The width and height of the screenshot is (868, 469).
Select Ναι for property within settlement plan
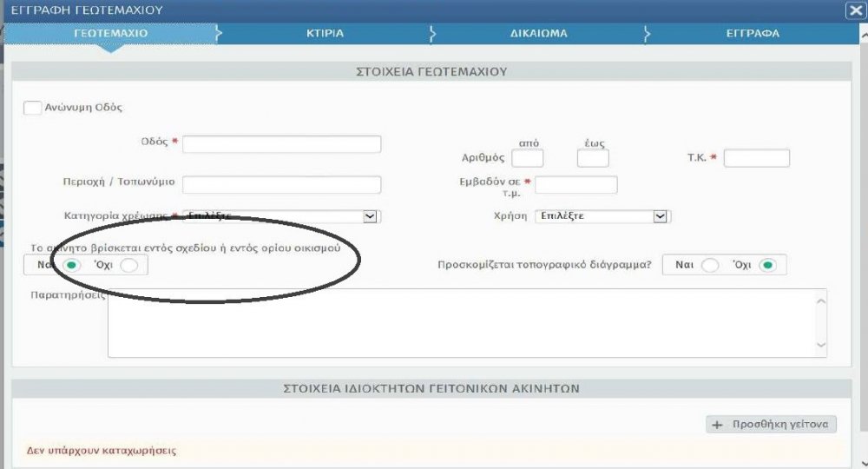tap(73, 265)
